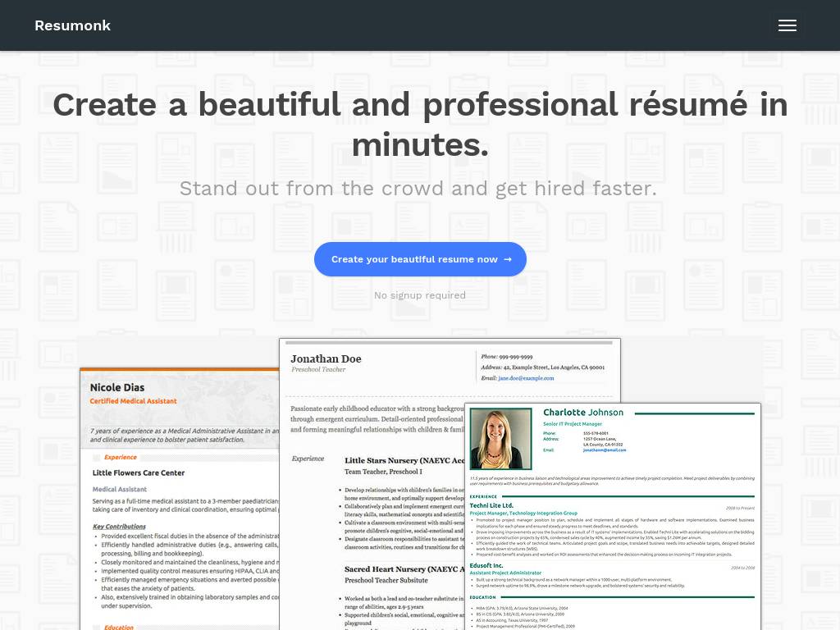Click the main headline about beautiful résumé
The image size is (840, 630).
tap(419, 125)
